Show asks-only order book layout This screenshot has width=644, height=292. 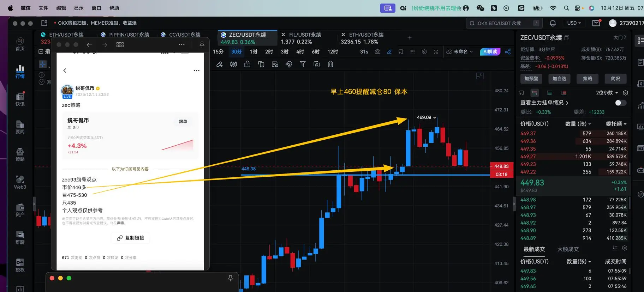(x=564, y=93)
